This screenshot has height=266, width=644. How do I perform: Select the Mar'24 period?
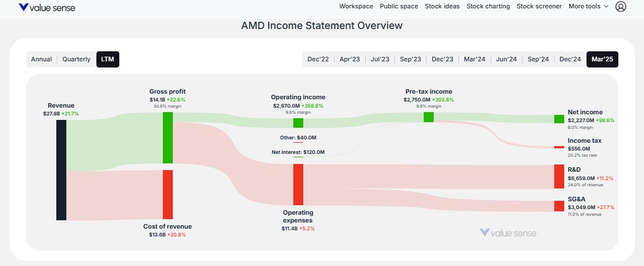(x=474, y=59)
